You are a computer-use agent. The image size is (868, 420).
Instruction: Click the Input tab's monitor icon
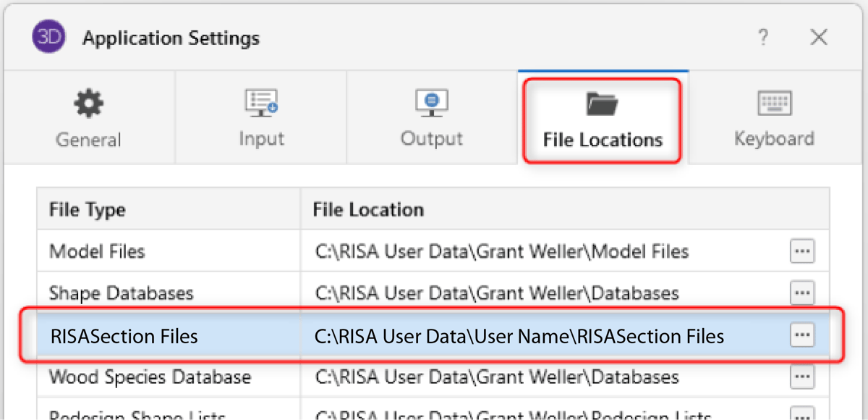(x=261, y=103)
